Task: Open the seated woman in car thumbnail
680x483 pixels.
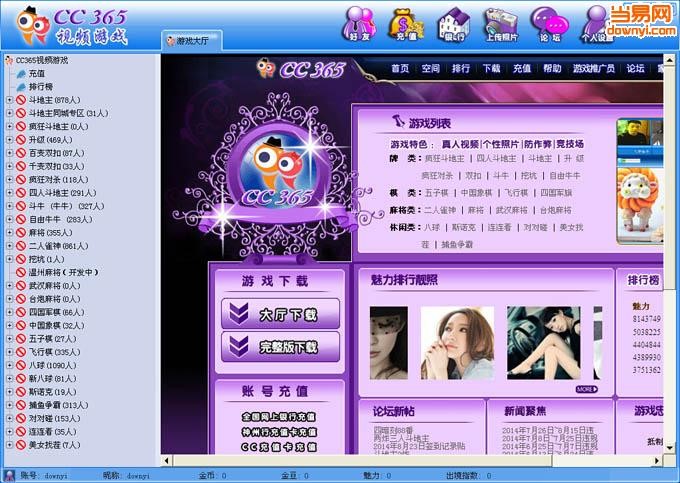Action: pyautogui.click(x=543, y=343)
